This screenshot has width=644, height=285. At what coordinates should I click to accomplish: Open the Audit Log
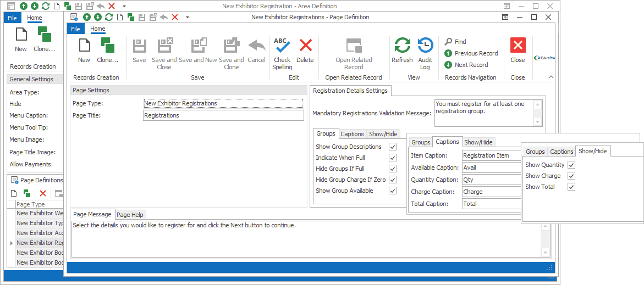point(425,54)
